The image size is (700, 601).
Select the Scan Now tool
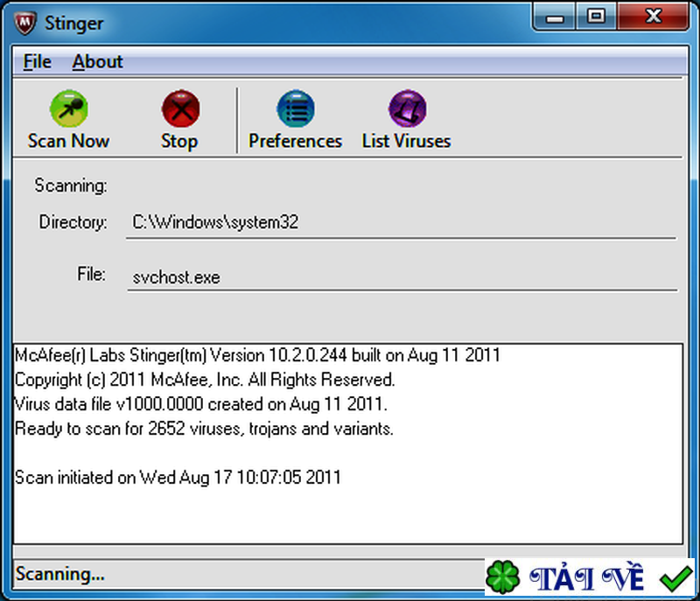click(x=68, y=107)
